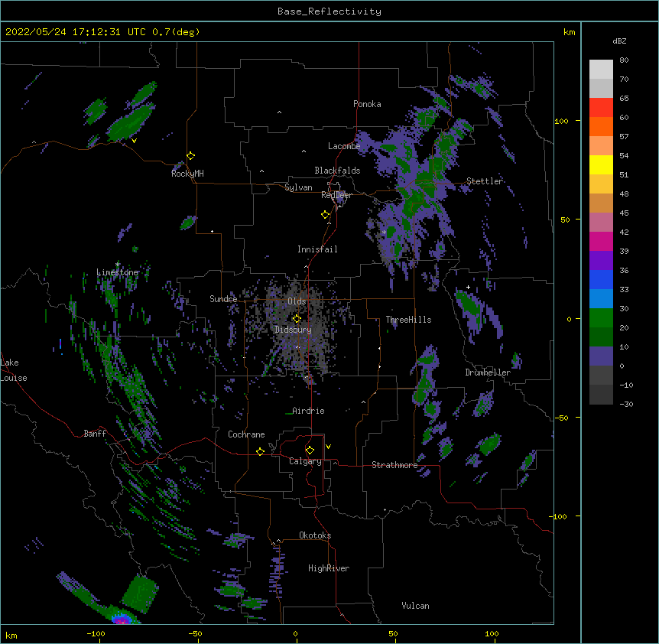The width and height of the screenshot is (659, 644).
Task: Click the yellow V marker east of Calgary
Action: (328, 447)
